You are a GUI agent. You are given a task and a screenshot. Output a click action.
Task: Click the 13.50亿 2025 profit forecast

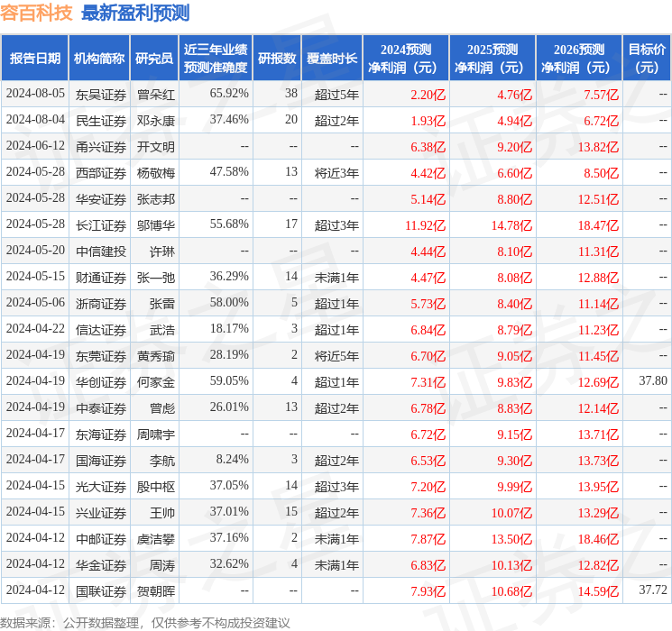click(511, 539)
